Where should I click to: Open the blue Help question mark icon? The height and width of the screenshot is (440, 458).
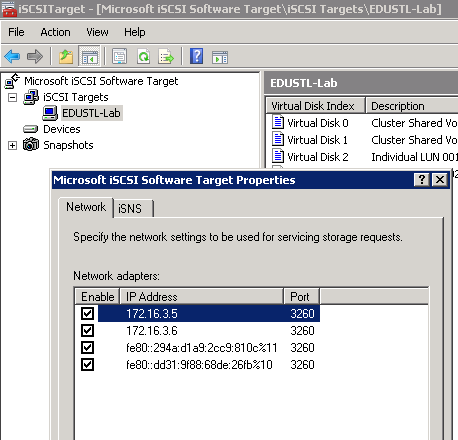pos(197,56)
